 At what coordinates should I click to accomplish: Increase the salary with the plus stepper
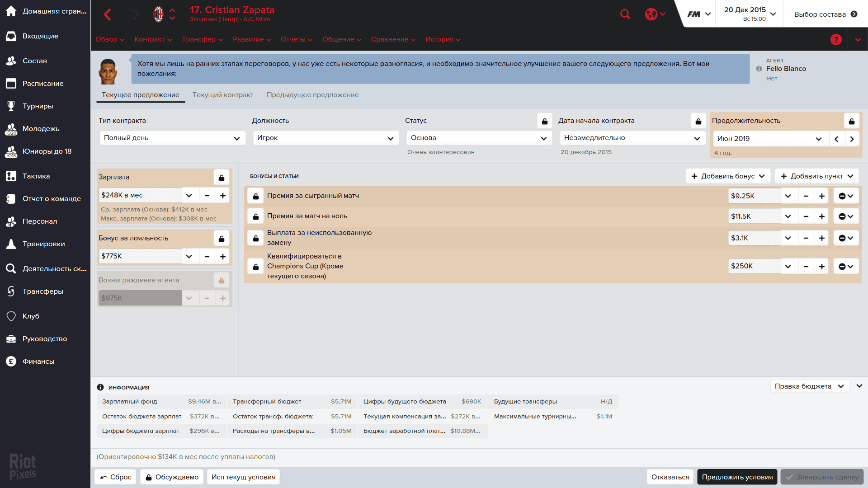pos(222,195)
